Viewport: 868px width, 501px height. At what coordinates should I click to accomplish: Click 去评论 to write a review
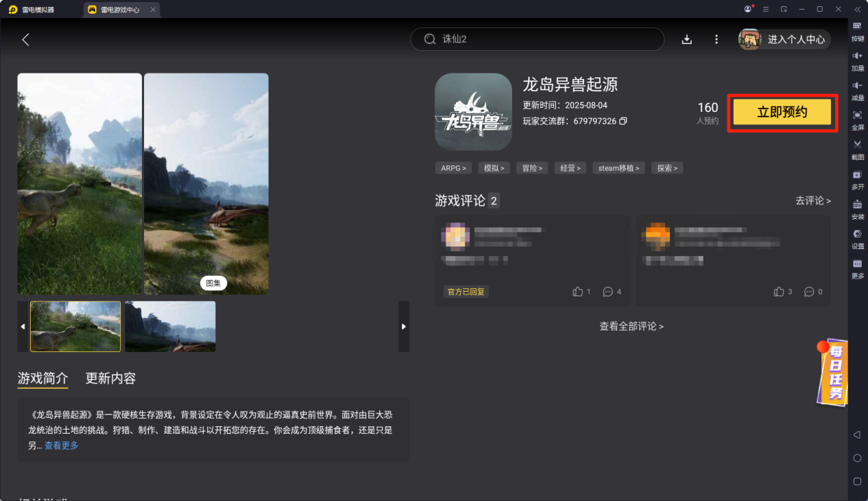813,200
